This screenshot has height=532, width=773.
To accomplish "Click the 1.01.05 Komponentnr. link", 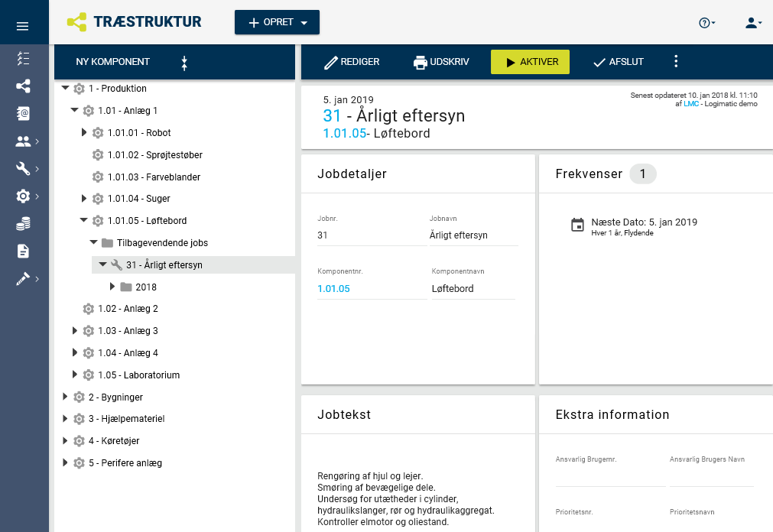I will click(334, 288).
